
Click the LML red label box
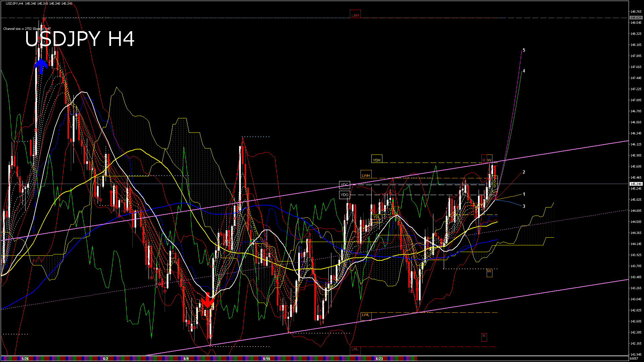(x=355, y=349)
